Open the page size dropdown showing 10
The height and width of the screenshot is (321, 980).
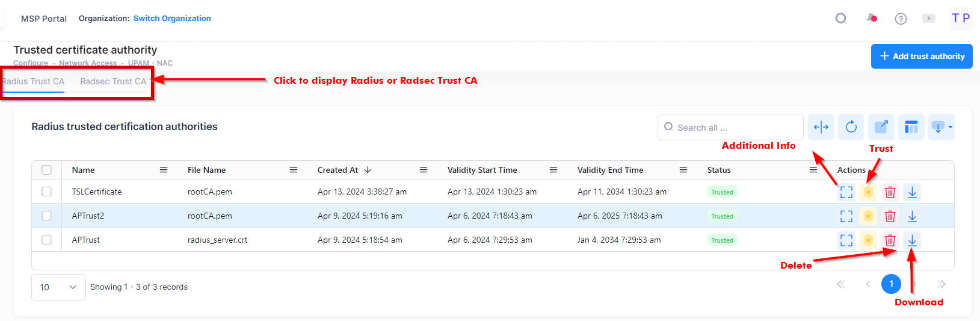(x=58, y=287)
